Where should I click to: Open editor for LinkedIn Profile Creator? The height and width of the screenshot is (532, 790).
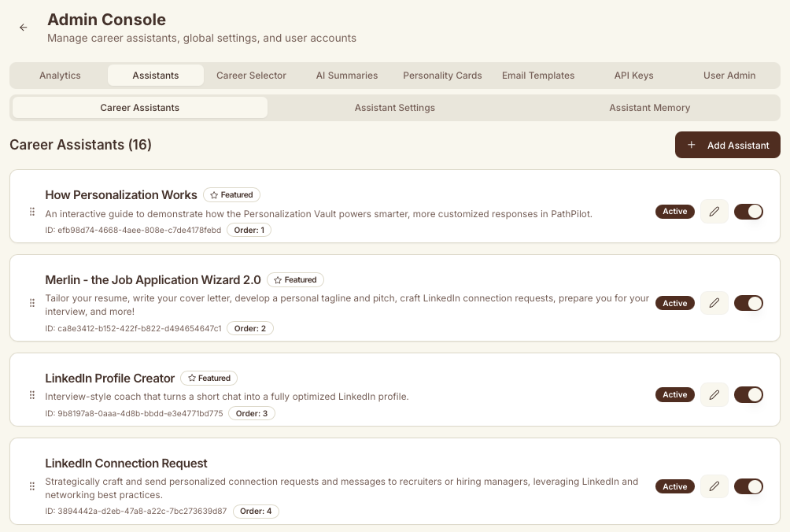click(714, 395)
